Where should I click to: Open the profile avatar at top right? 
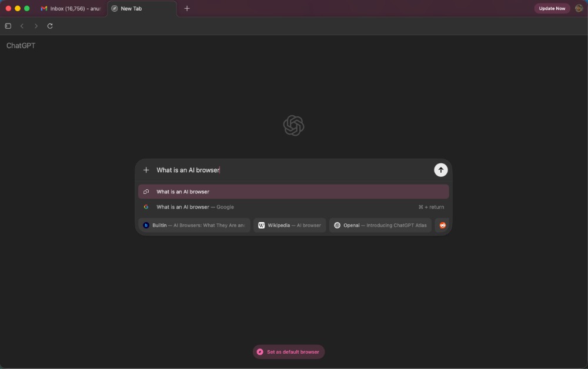pos(579,8)
